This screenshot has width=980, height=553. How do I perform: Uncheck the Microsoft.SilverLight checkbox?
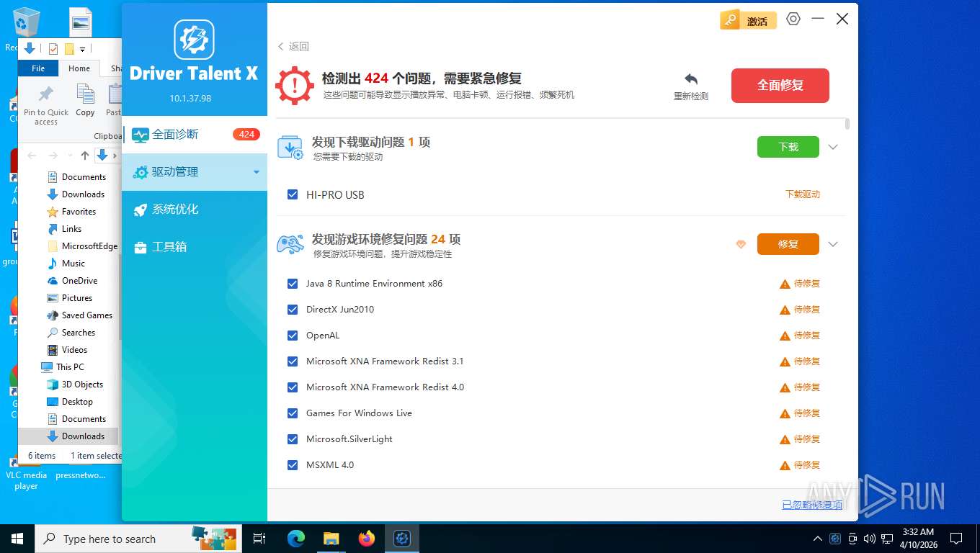click(x=293, y=439)
